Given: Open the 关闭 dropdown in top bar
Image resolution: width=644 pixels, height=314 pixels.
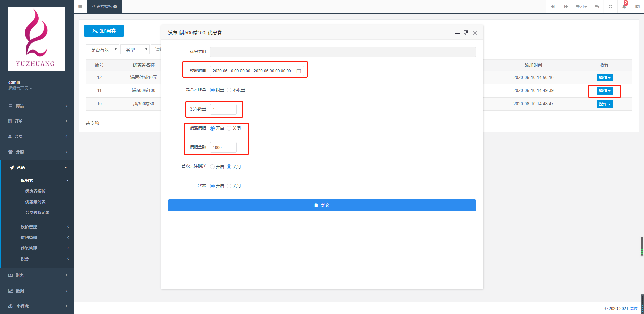Looking at the screenshot, I should click(x=581, y=7).
